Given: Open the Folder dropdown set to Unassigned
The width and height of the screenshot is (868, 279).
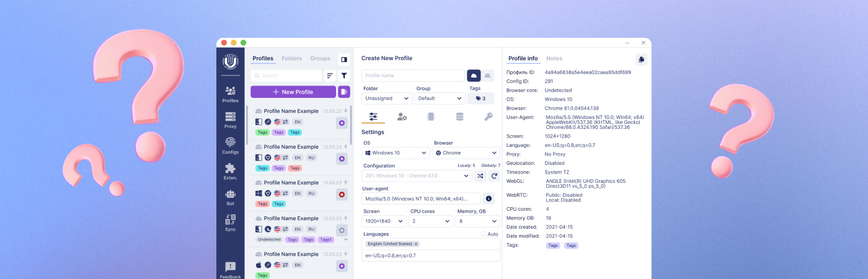Looking at the screenshot, I should (x=387, y=99).
